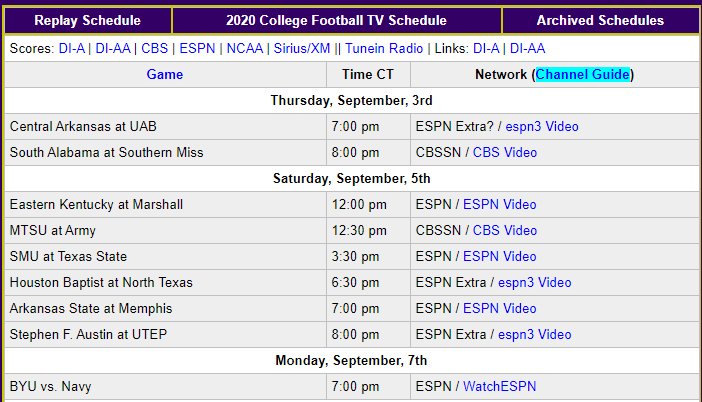Viewport: 702px width, 402px height.
Task: Open the DI-AA link after Links label
Action: 527,48
